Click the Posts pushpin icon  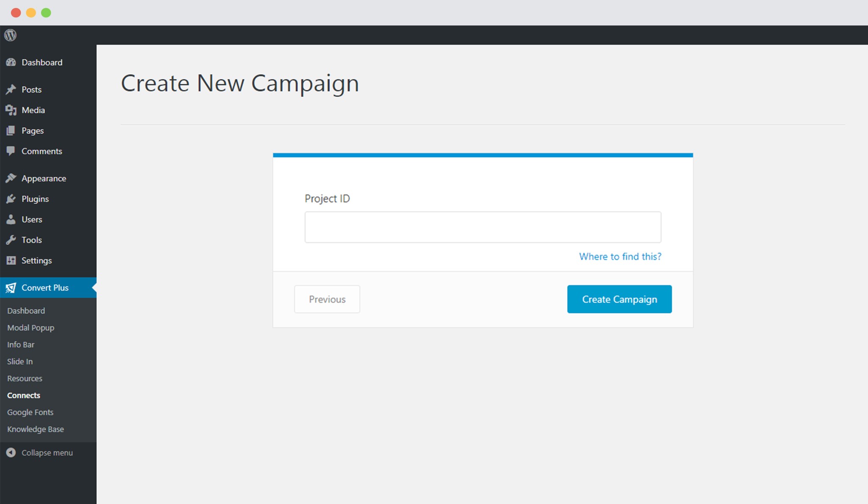[x=11, y=90]
